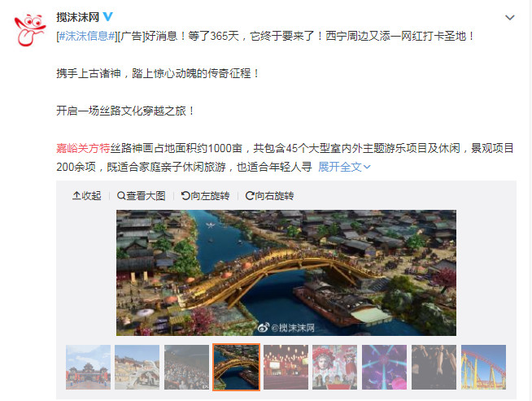Image resolution: width=532 pixels, height=401 pixels.
Task: Click the 搅沫沫网 account name
Action: click(x=78, y=17)
